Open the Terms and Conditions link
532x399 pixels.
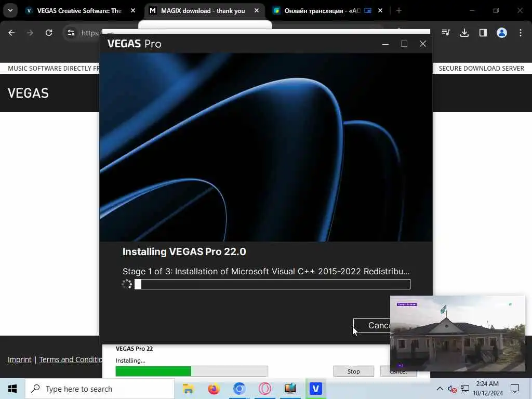pyautogui.click(x=71, y=360)
